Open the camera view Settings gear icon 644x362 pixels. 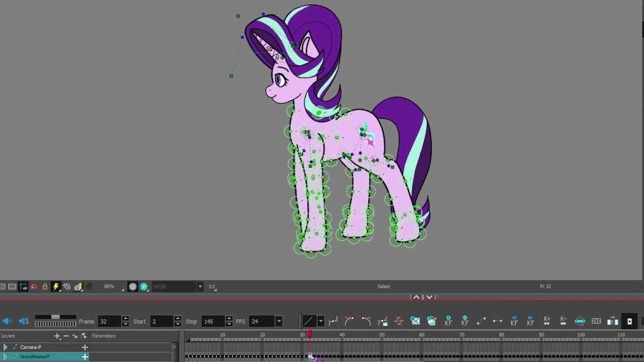tap(133, 287)
